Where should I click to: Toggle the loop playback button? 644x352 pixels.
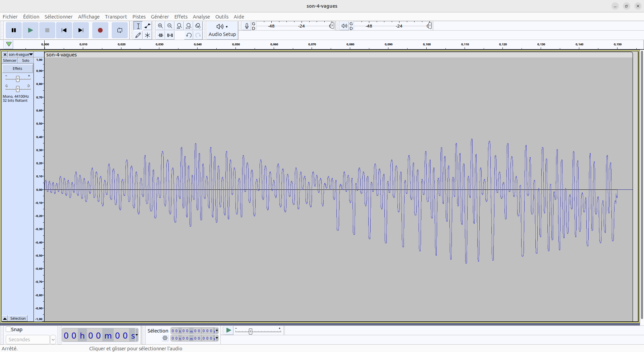(119, 30)
